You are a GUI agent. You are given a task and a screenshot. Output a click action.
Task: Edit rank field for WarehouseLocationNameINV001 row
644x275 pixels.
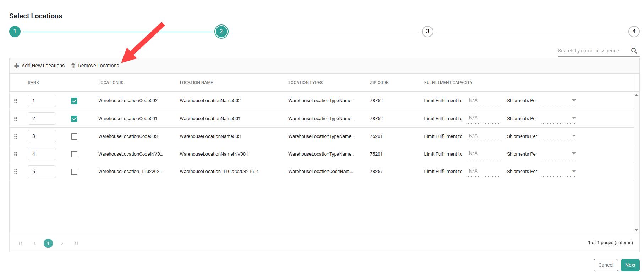(42, 154)
